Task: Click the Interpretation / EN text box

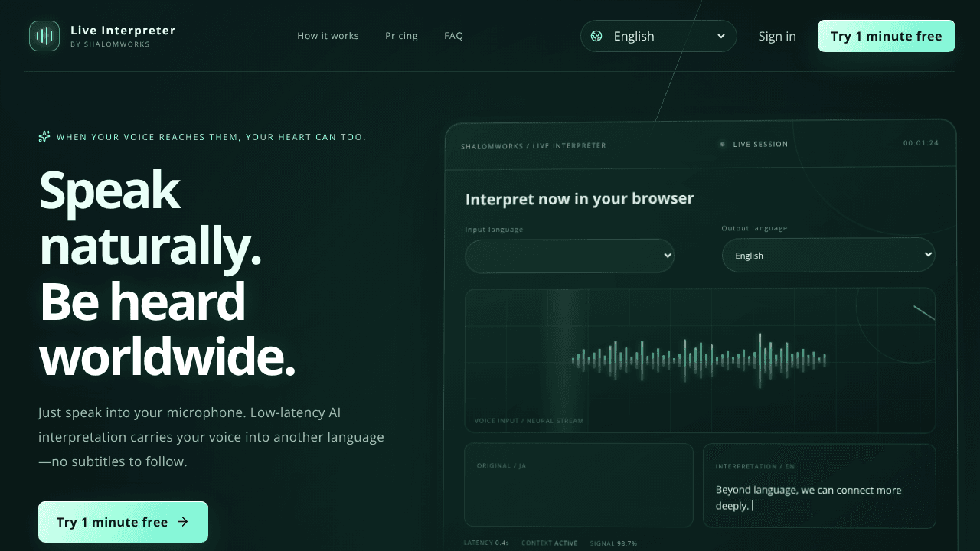Action: pyautogui.click(x=819, y=485)
